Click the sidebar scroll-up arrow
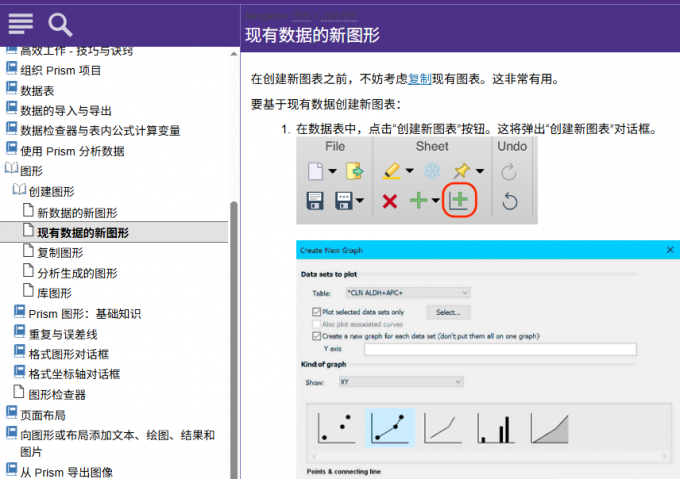The width and height of the screenshot is (680, 479). pyautogui.click(x=234, y=54)
